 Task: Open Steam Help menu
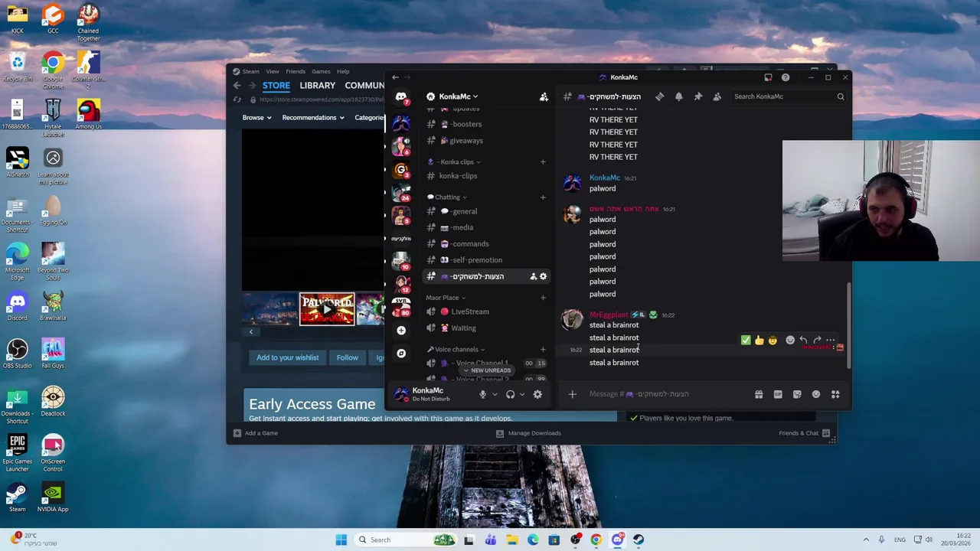[x=343, y=71]
